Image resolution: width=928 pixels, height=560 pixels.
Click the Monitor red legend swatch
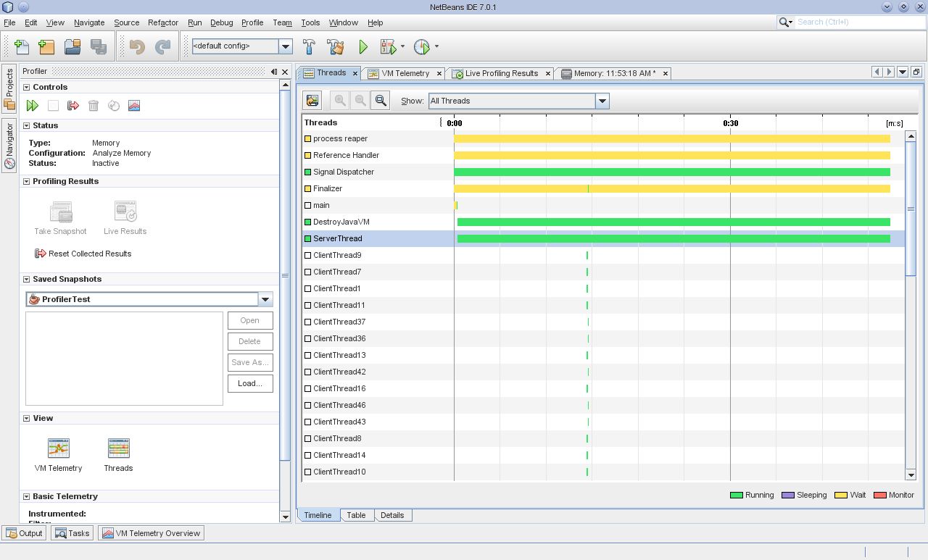tap(880, 495)
